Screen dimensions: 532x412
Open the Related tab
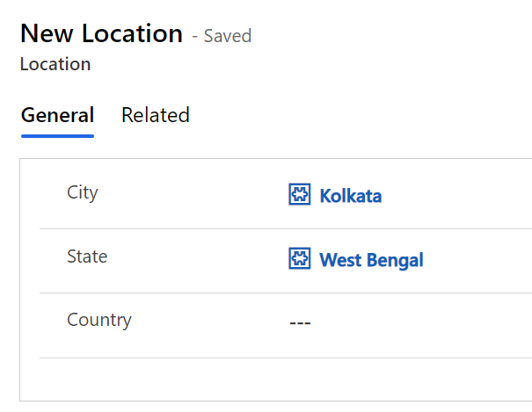(x=156, y=115)
